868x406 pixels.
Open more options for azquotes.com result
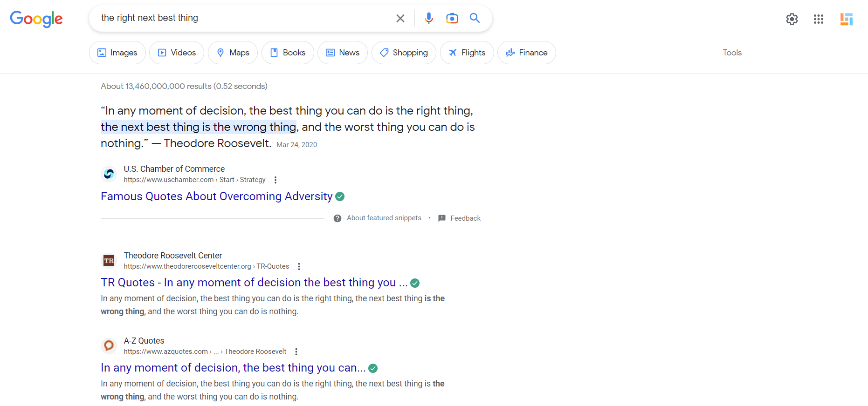tap(296, 352)
